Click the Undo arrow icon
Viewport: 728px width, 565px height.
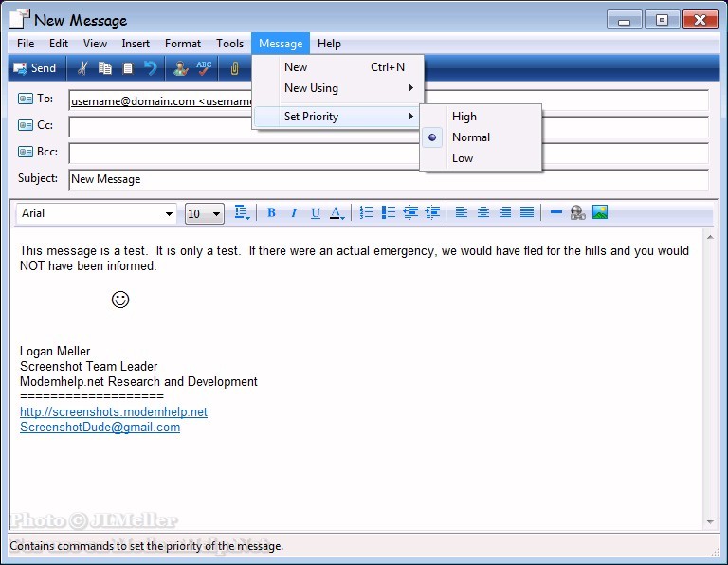click(x=151, y=68)
